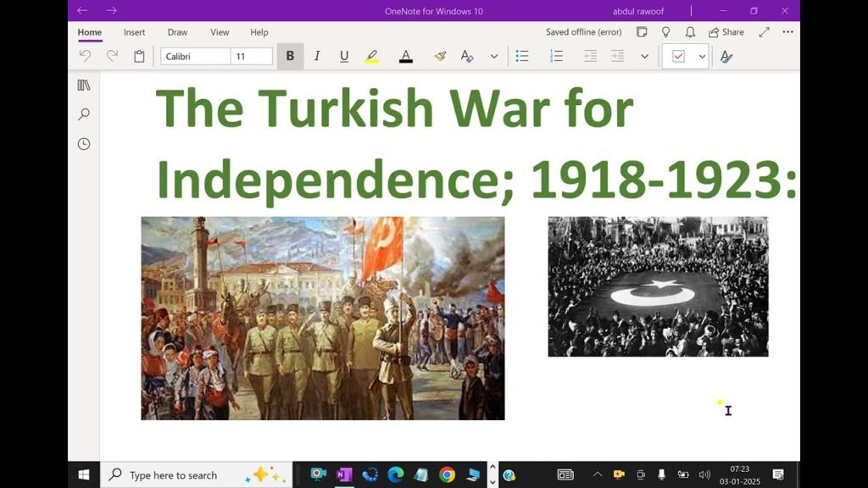The height and width of the screenshot is (488, 868).
Task: Toggle the To Do checkbox tag
Action: coord(678,56)
